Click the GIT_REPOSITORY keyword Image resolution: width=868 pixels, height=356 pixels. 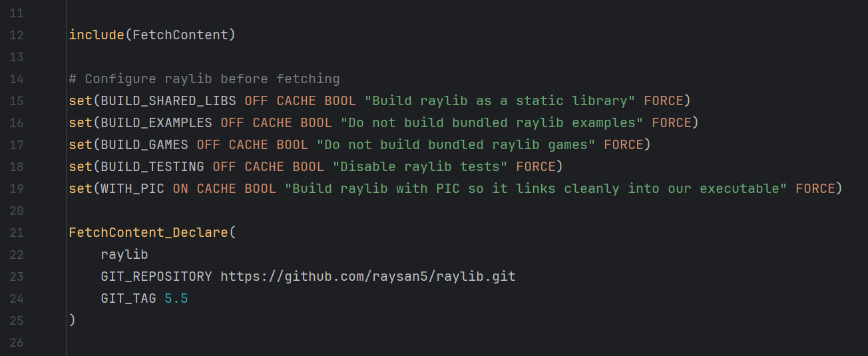click(156, 276)
